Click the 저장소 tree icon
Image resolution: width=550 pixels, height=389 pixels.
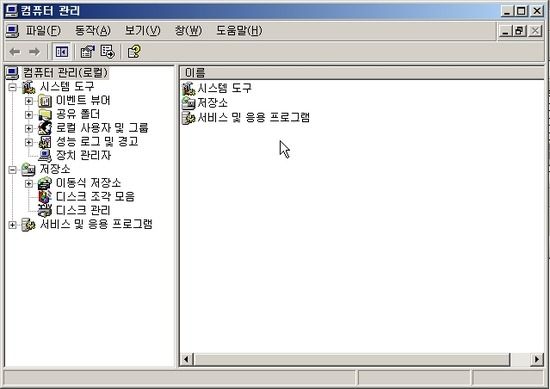[28, 169]
